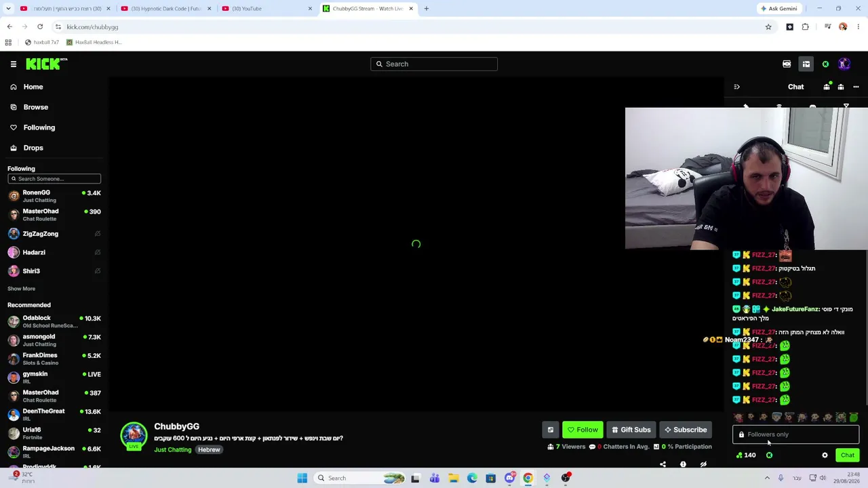Open RonenGG channel from Following list
Image resolution: width=868 pixels, height=488 pixels.
(54, 196)
